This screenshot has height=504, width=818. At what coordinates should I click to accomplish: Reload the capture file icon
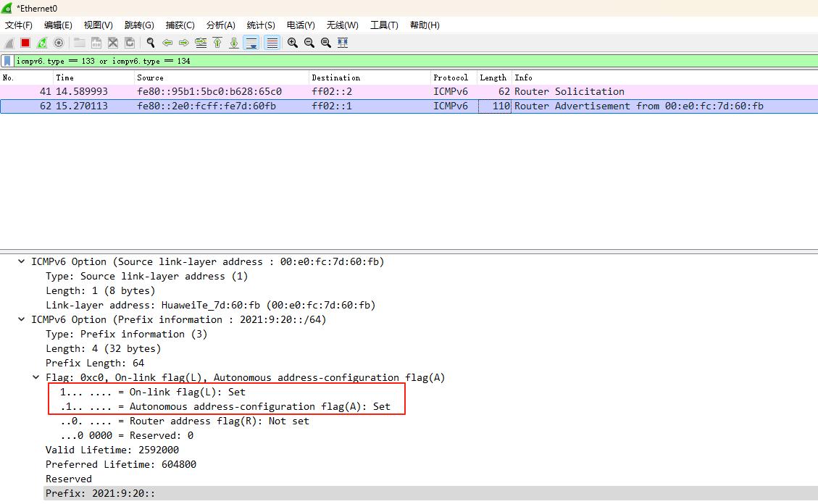(130, 43)
